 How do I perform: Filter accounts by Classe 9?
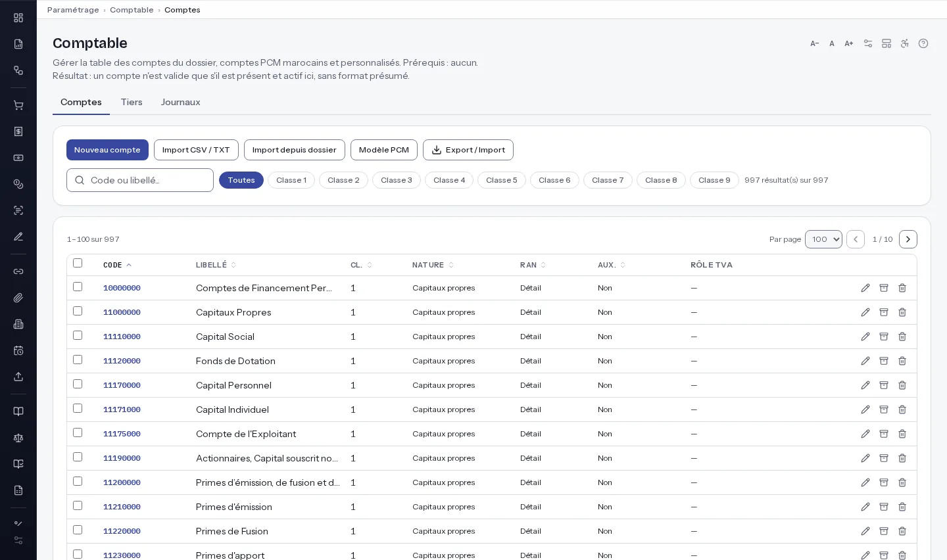coord(714,180)
